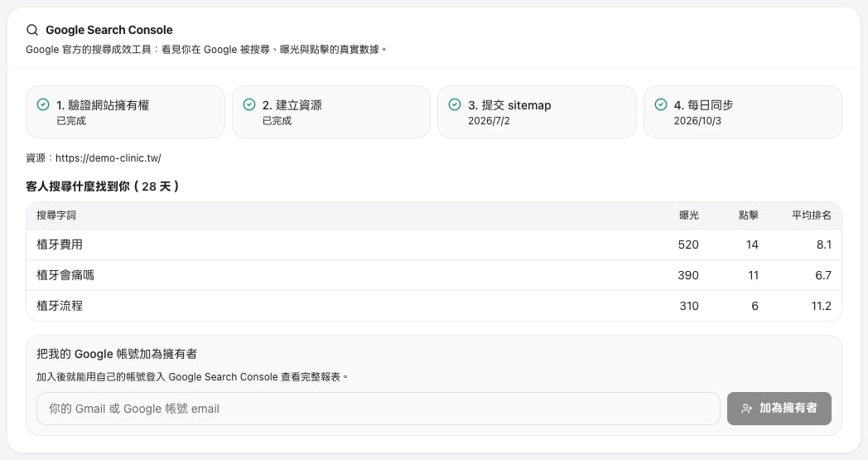Open step card 4. 每日同步
868x460 pixels.
743,111
